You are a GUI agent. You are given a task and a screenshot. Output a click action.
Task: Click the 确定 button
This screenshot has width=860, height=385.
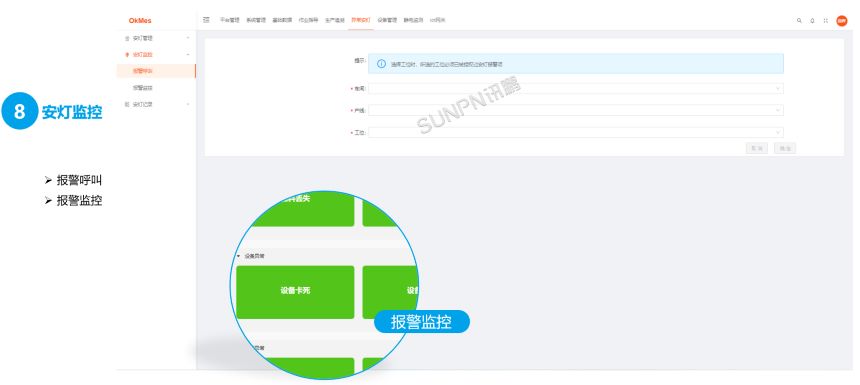[785, 148]
